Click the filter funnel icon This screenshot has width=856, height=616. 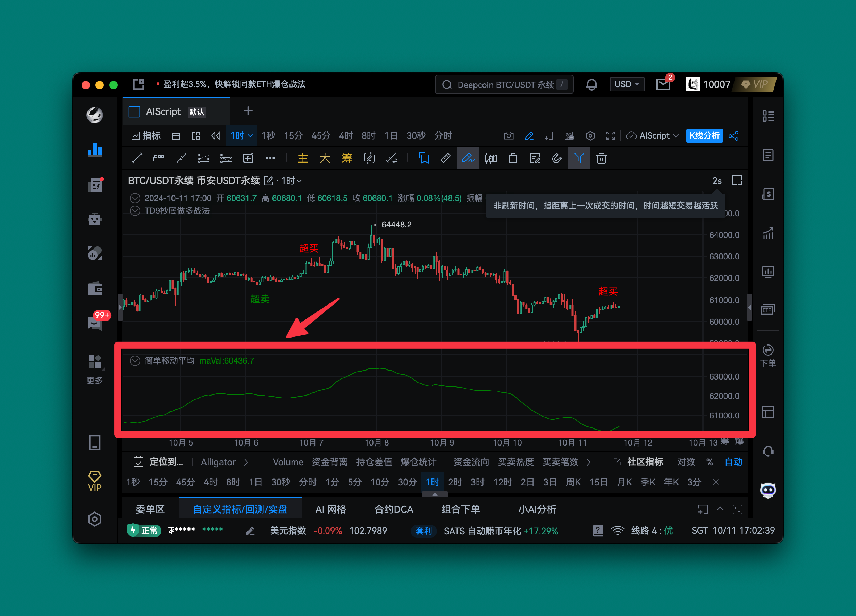[x=579, y=158]
